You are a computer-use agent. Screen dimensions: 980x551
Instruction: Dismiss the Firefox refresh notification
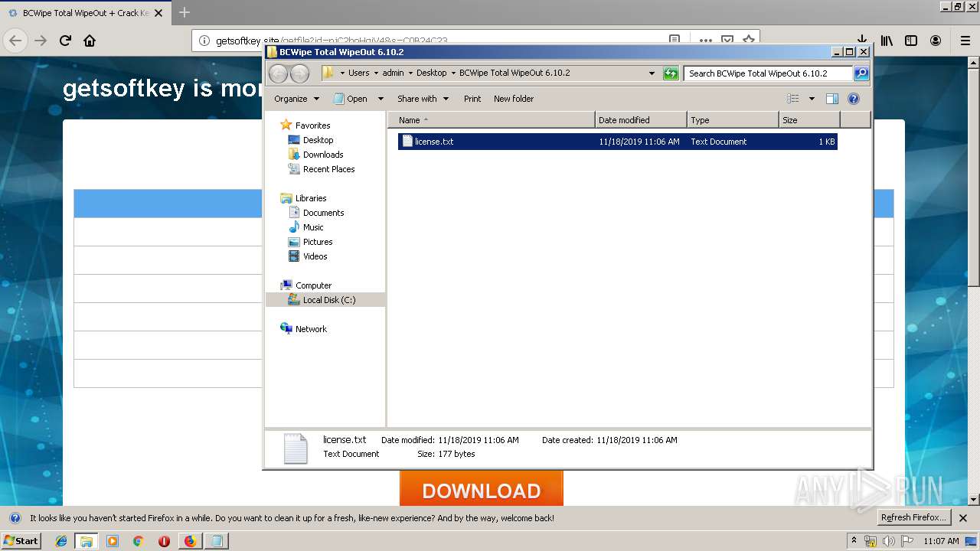click(x=963, y=518)
